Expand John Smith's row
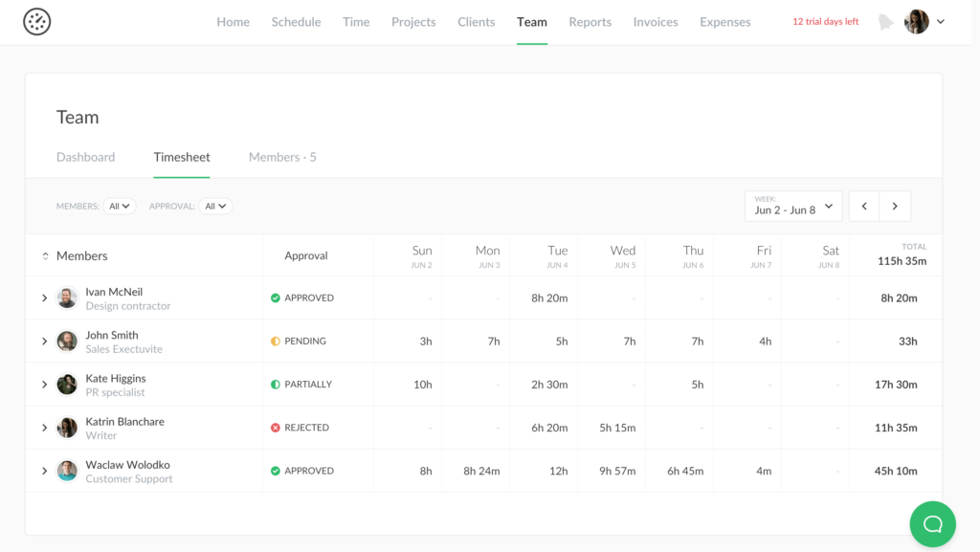Screen dimensions: 980x552 click(44, 341)
